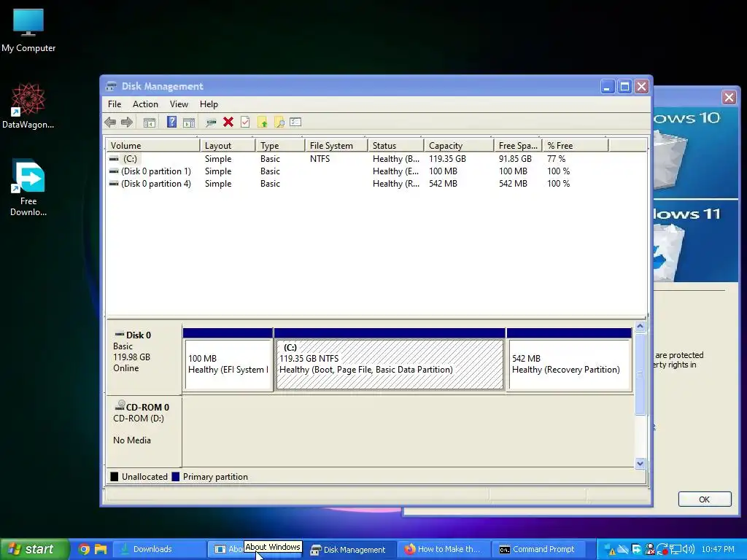
Task: Sort by the Volume column header
Action: (152, 145)
